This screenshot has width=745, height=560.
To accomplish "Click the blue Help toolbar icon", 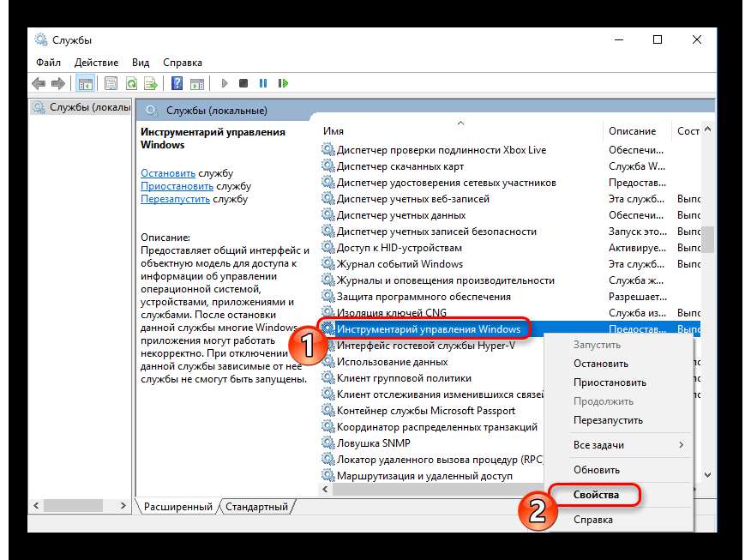I will [177, 84].
